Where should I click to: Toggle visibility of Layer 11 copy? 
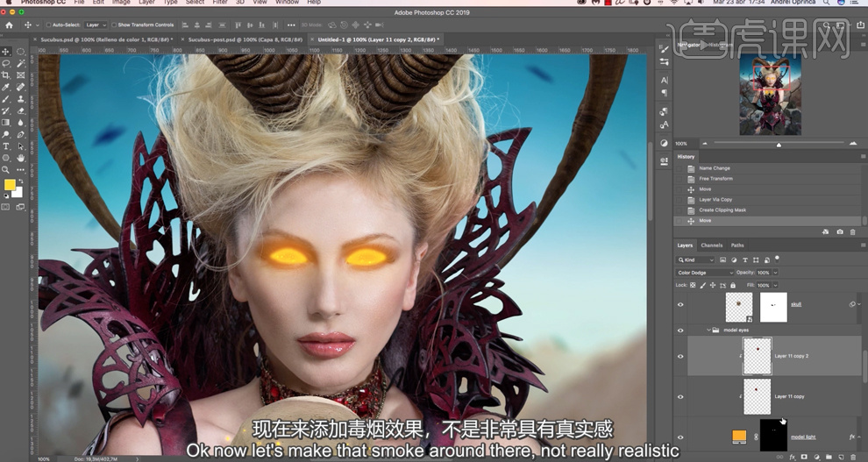680,396
